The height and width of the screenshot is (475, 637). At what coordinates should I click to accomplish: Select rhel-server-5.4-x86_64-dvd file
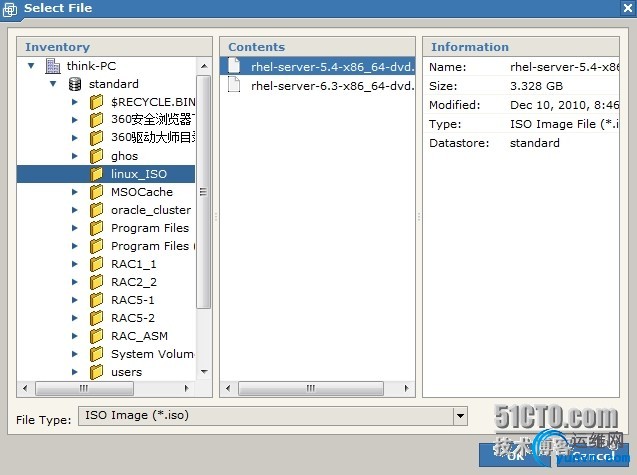[317, 66]
